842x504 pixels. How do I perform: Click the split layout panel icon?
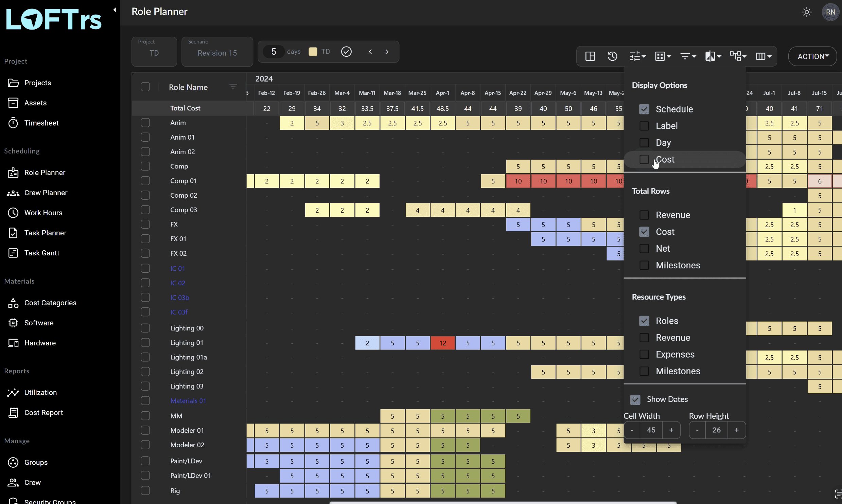590,56
